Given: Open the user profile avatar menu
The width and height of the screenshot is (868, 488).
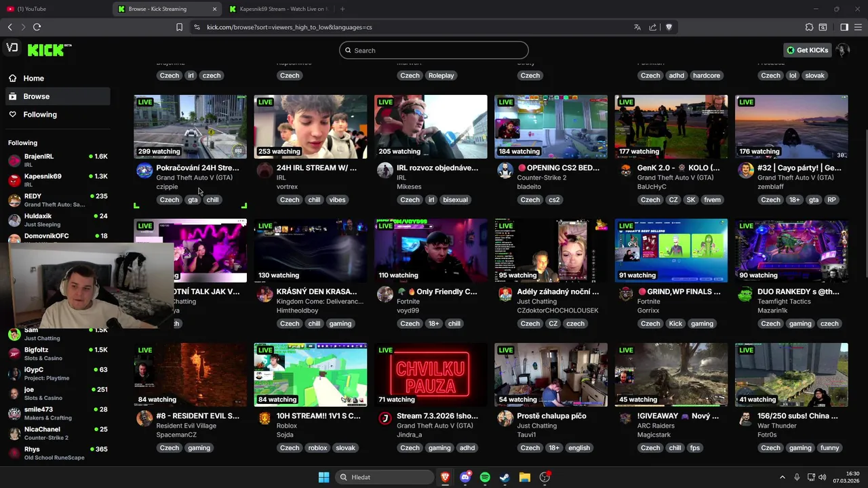Looking at the screenshot, I should tap(842, 50).
